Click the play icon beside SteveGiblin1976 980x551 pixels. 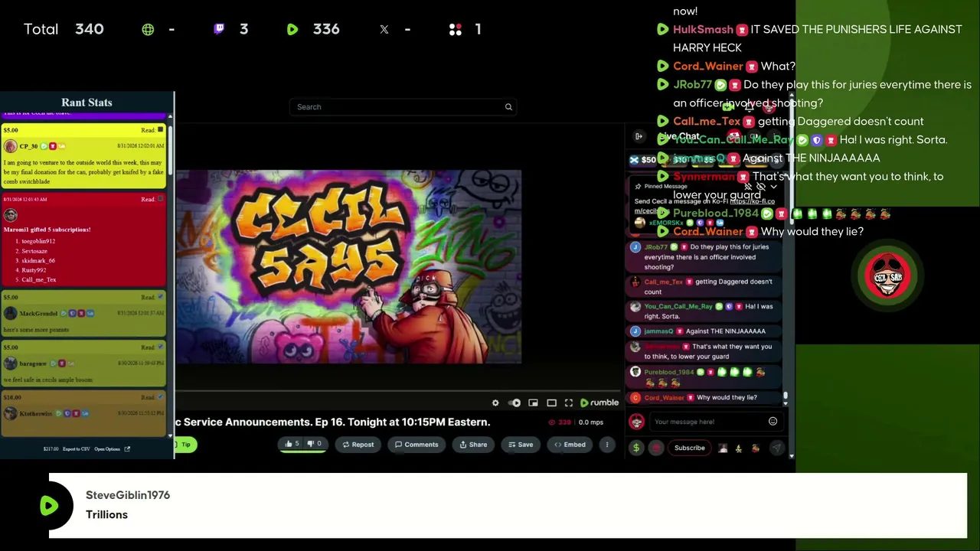[49, 505]
